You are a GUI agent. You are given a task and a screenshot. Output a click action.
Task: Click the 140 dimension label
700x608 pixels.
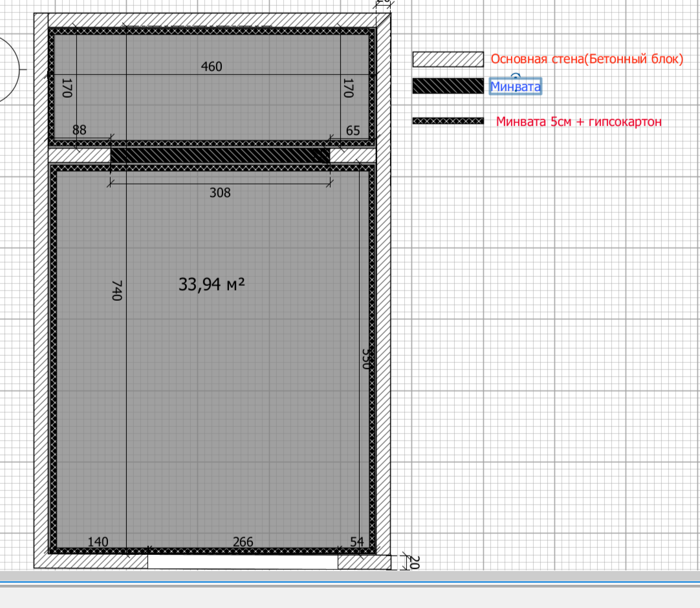pos(98,542)
